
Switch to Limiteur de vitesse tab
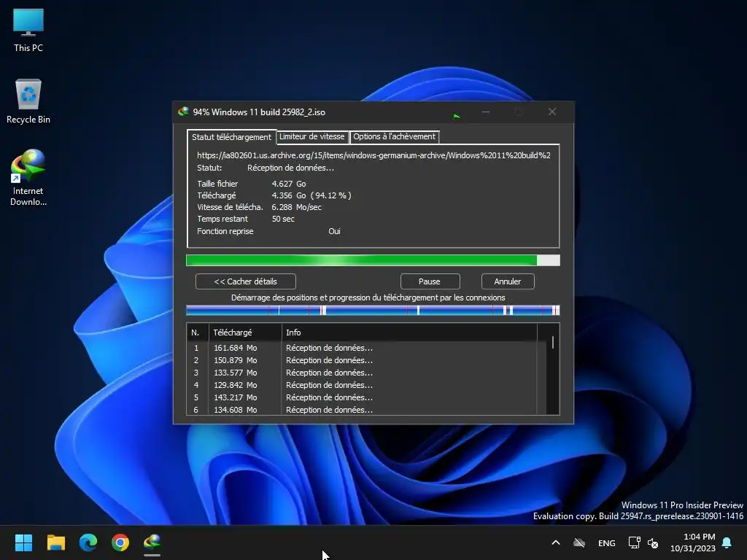click(x=312, y=136)
